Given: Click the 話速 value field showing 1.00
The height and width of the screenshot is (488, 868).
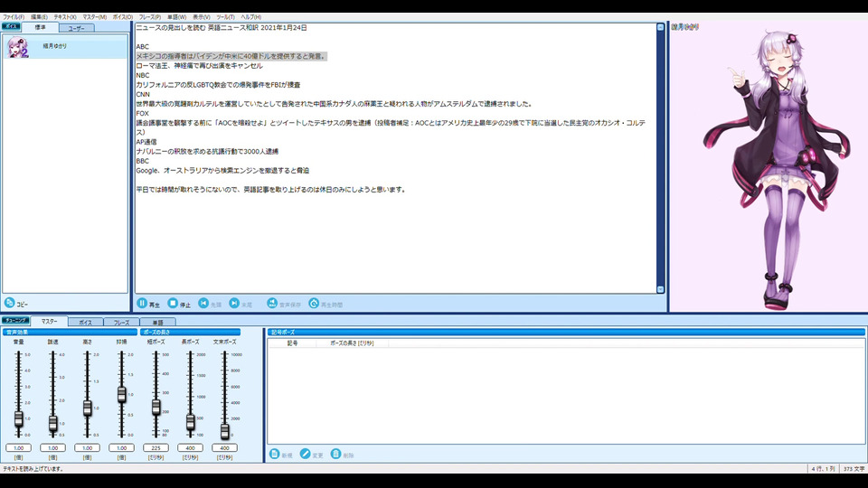Looking at the screenshot, I should (52, 447).
